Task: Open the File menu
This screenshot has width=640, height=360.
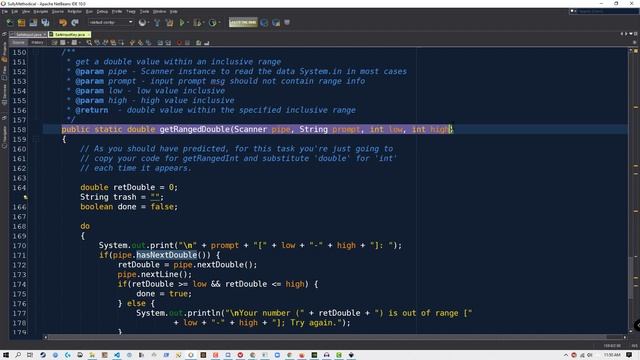Action: tap(4, 11)
